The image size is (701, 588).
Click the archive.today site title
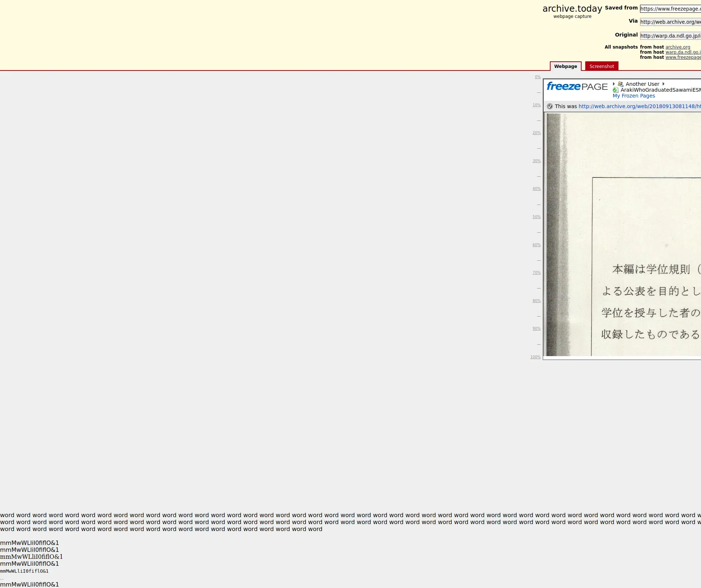572,9
